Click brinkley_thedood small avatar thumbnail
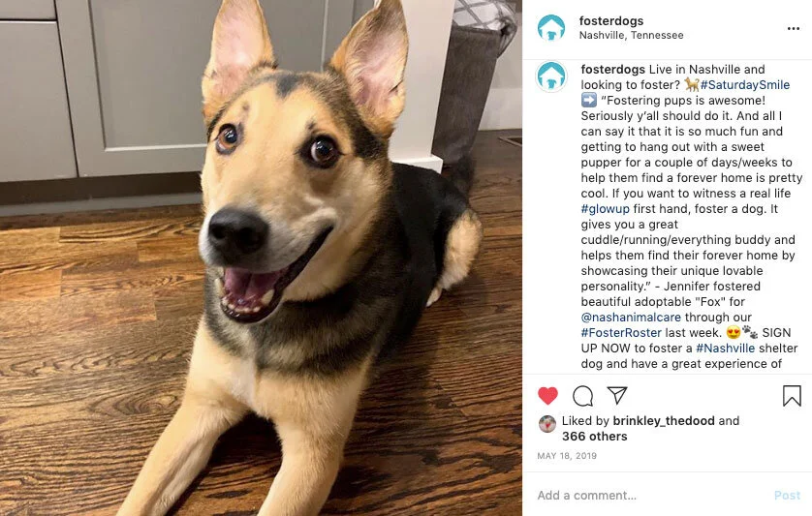 [547, 424]
